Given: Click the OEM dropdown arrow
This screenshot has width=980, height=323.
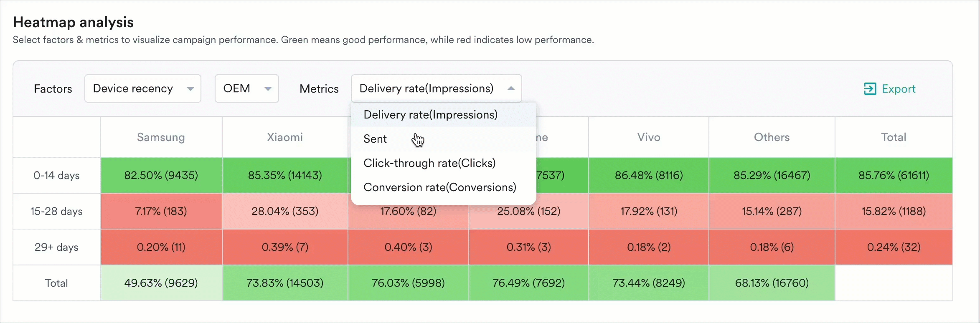Looking at the screenshot, I should pos(268,88).
